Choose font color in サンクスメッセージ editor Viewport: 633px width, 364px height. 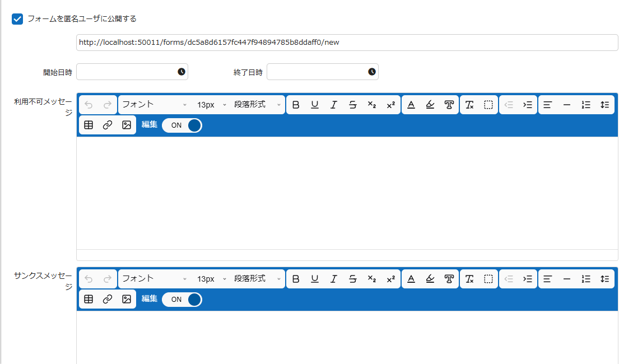click(411, 279)
